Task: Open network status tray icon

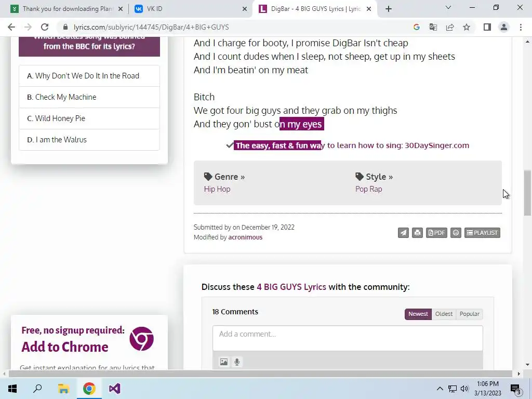Action: point(453,389)
